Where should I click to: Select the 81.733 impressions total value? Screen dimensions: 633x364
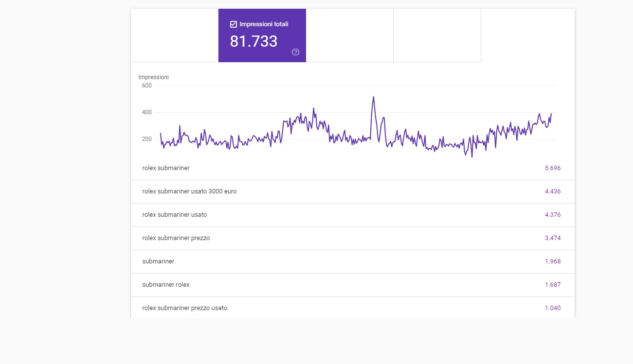(253, 41)
